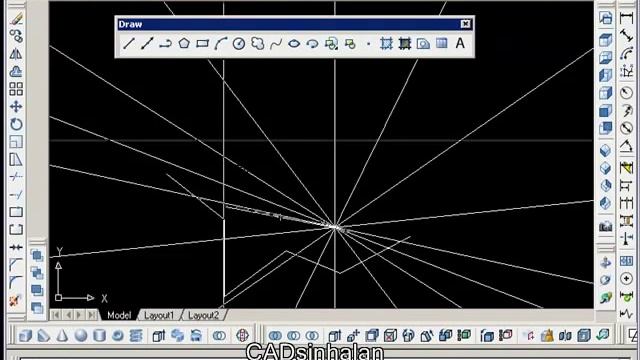Create a solid Sphere
This screenshot has width=640, height=360.
pos(81,336)
